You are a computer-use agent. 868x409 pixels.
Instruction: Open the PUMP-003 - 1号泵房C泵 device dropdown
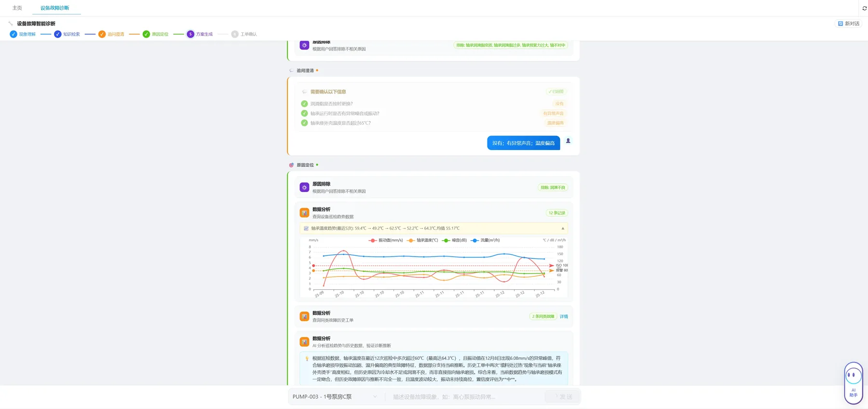pos(335,396)
